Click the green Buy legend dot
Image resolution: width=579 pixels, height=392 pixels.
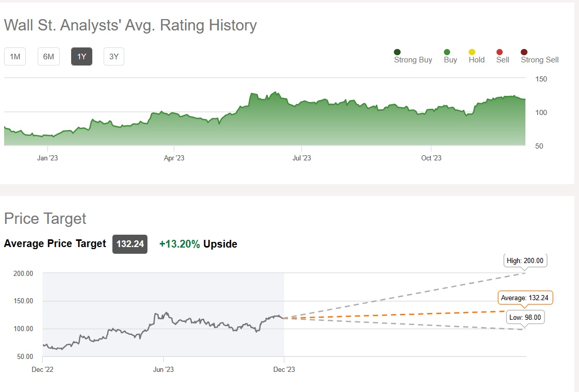tap(447, 52)
